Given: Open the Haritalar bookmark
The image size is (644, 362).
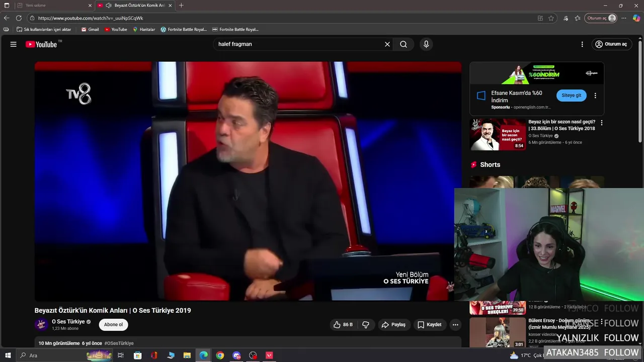Looking at the screenshot, I should pyautogui.click(x=144, y=30).
